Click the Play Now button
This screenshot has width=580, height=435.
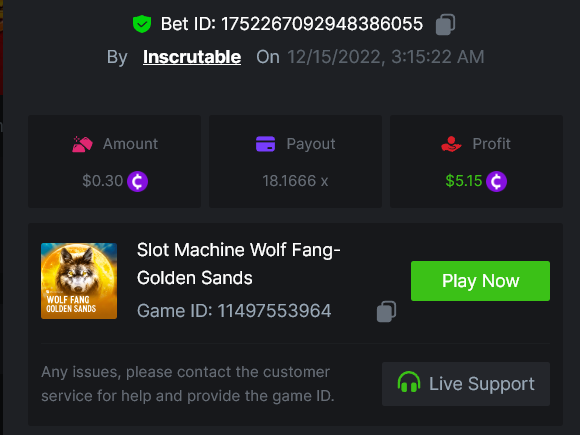point(480,281)
